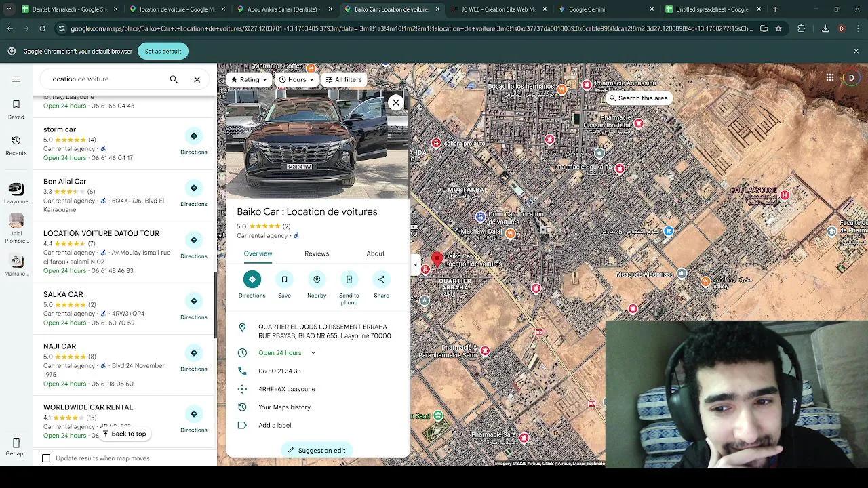Switch to Abou Ankira Sahar browser tab
Image resolution: width=868 pixels, height=488 pixels.
point(283,9)
